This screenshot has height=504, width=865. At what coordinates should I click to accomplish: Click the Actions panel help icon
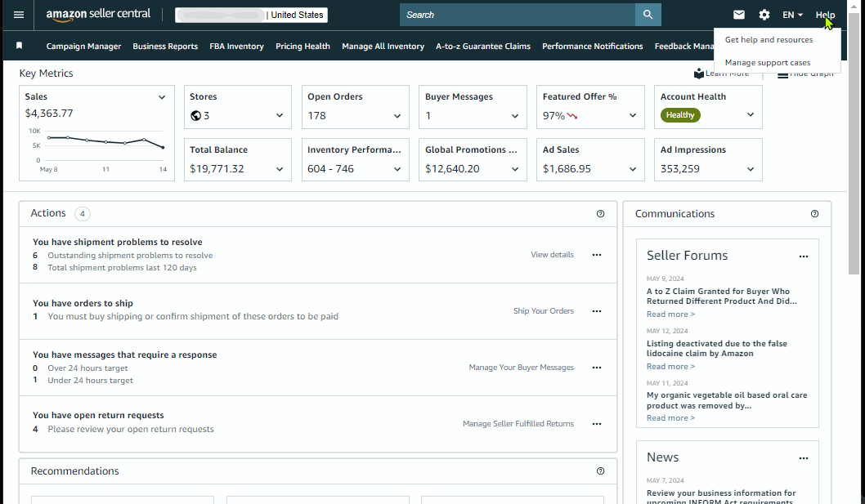(600, 214)
